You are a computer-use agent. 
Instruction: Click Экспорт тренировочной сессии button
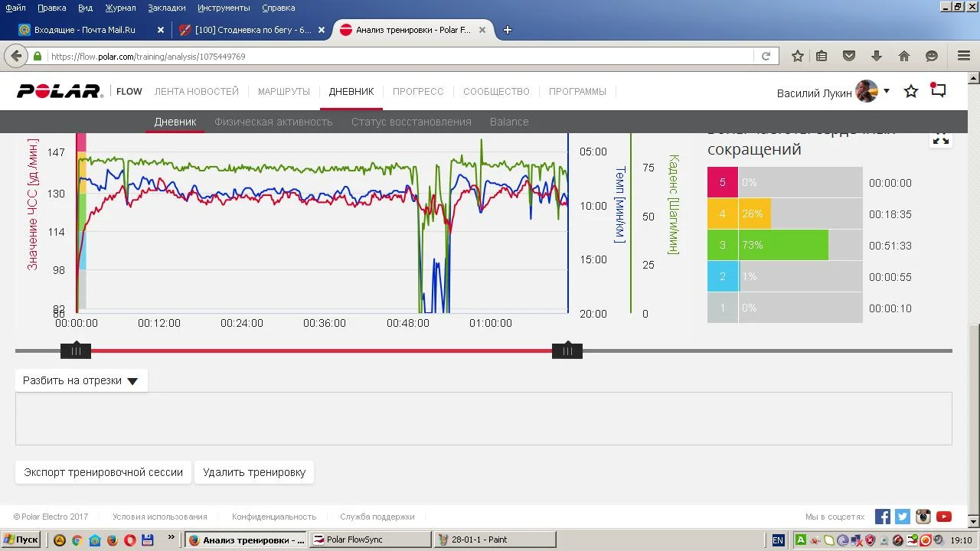point(103,472)
